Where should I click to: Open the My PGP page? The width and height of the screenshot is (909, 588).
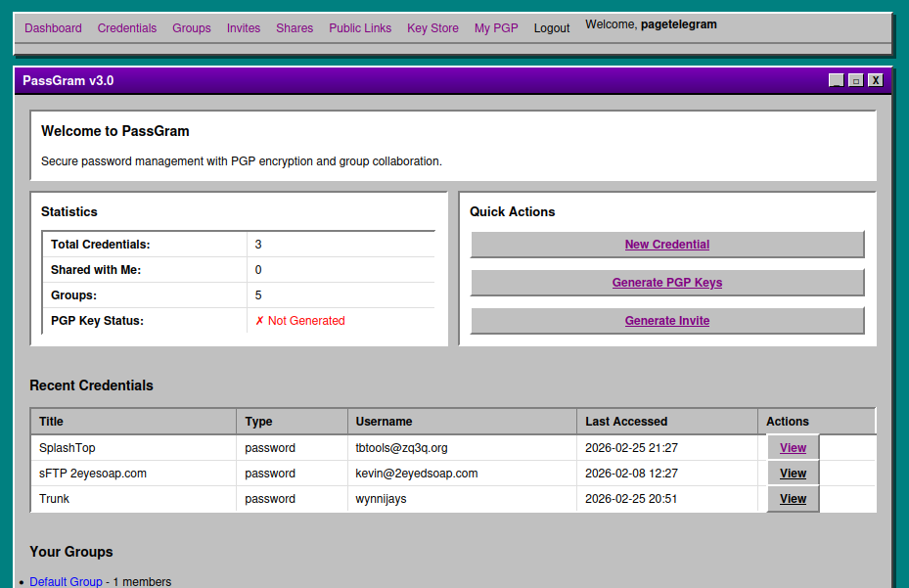point(496,28)
